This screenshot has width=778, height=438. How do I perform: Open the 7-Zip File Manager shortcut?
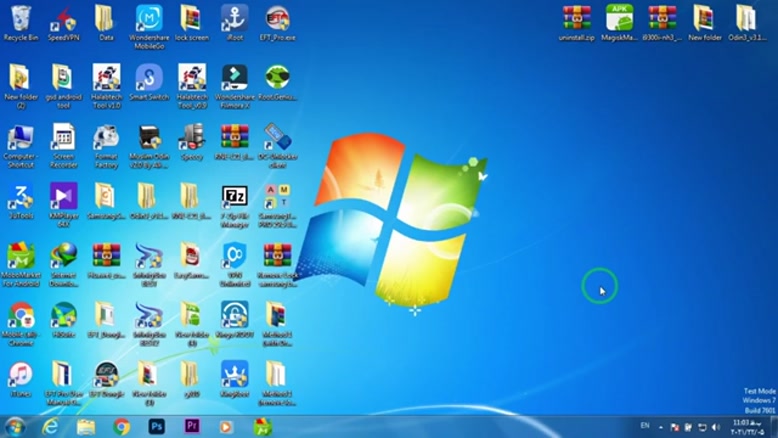tap(235, 205)
